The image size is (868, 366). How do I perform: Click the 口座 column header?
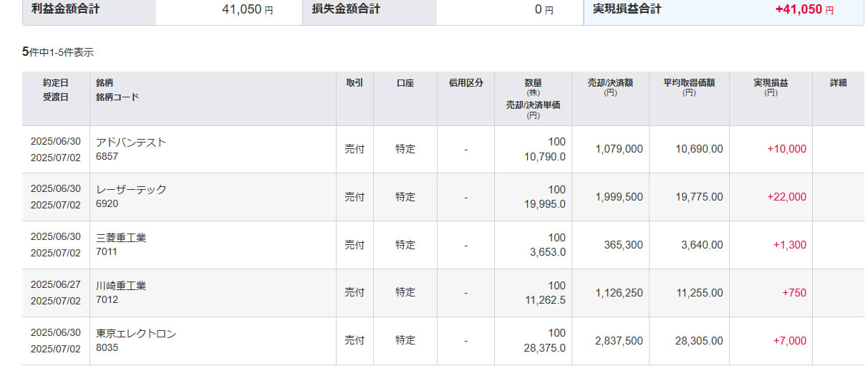click(405, 83)
